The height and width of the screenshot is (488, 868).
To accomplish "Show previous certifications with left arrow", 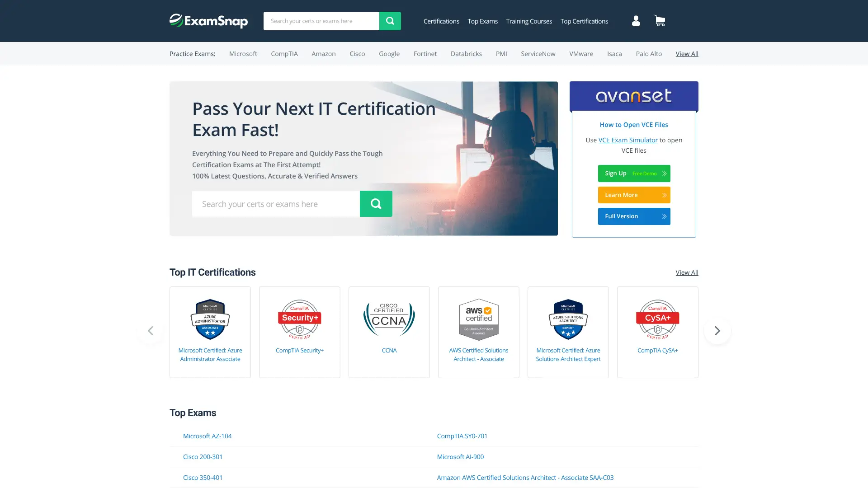I will point(151,331).
